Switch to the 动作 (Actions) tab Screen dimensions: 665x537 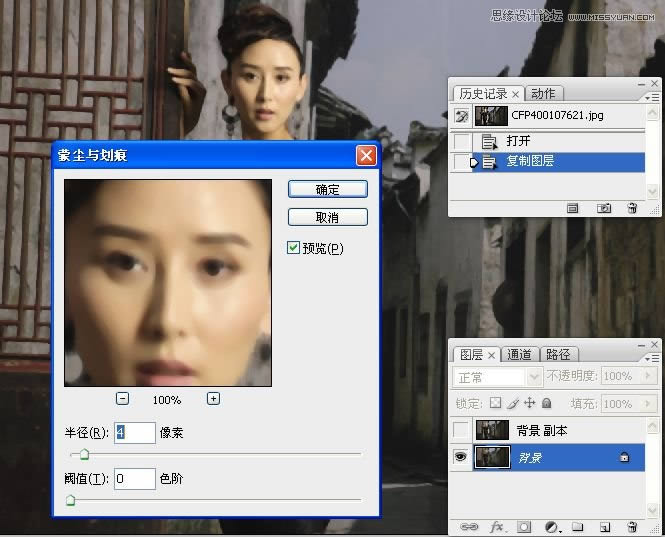click(542, 93)
